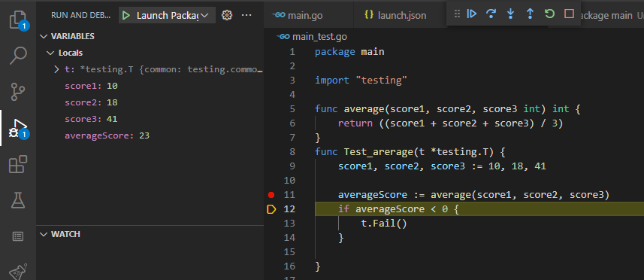Viewport: 644px width, 280px height.
Task: Expand the t: *testing.T variable
Action: (56, 69)
